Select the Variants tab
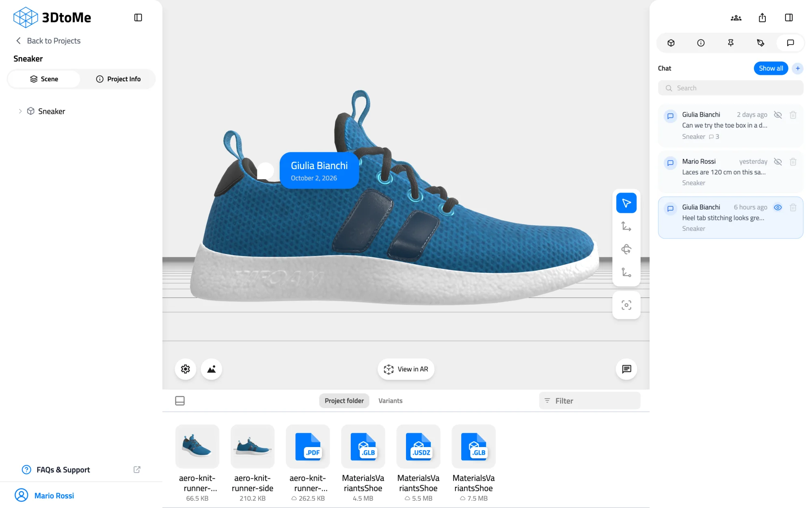Image resolution: width=812 pixels, height=508 pixels. pyautogui.click(x=391, y=401)
